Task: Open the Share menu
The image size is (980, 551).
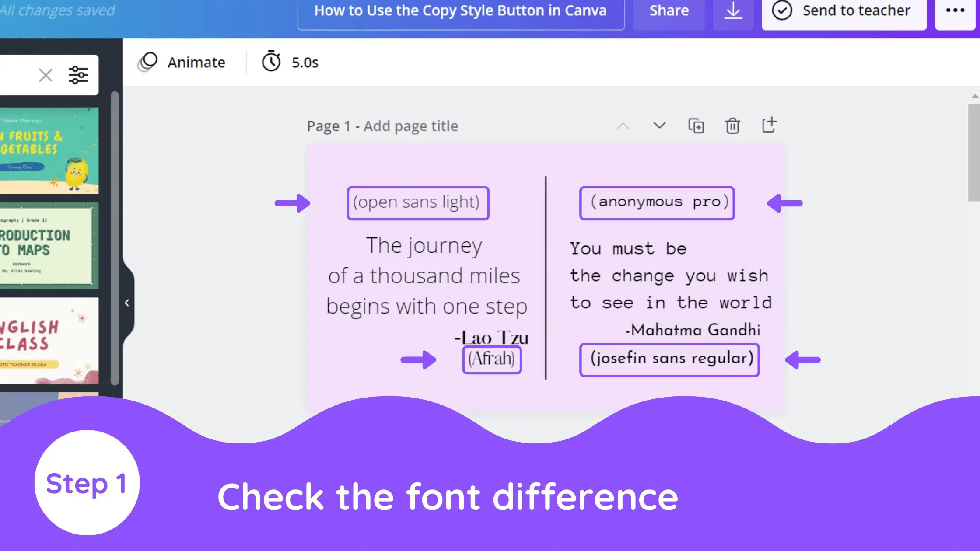Action: 668,10
